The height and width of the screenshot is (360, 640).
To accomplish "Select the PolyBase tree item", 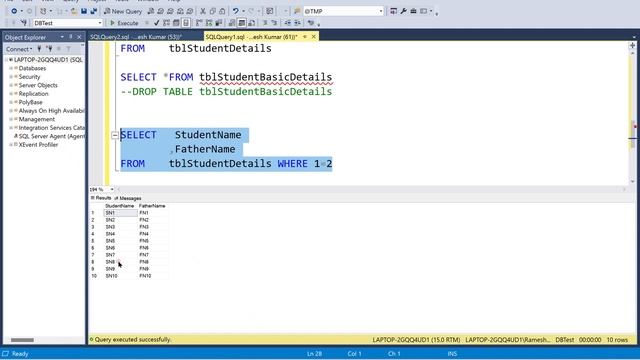I will click(30, 102).
